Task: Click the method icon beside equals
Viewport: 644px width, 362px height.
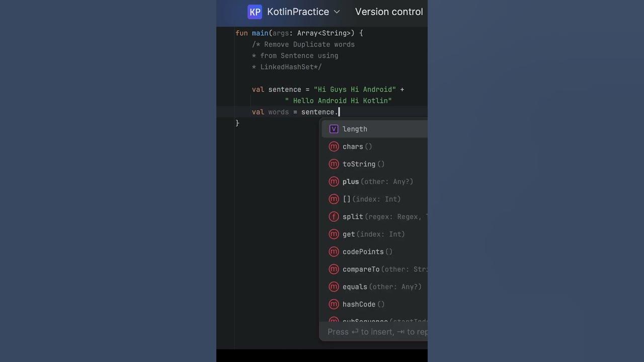Action: click(334, 287)
